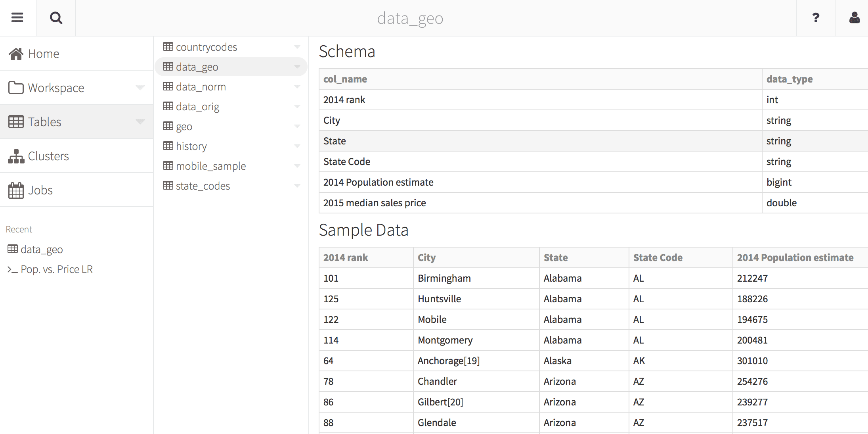Open recent data_geo table link
Image resolution: width=868 pixels, height=434 pixels.
click(41, 250)
